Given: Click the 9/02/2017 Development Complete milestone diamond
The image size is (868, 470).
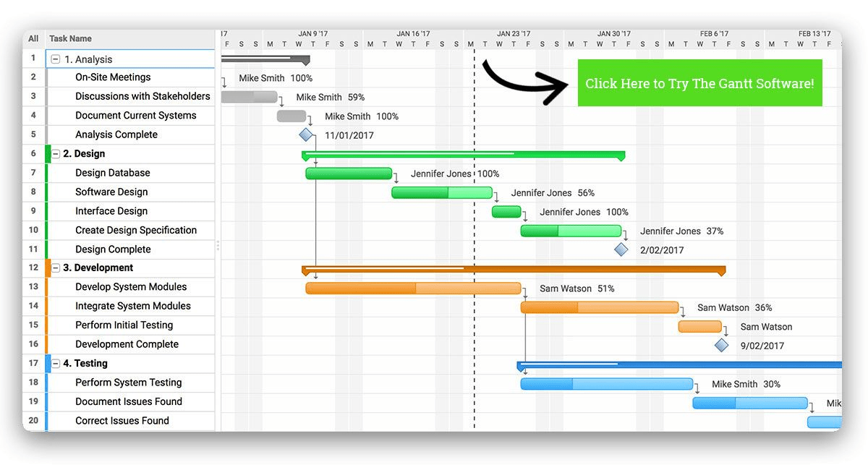Looking at the screenshot, I should [x=721, y=345].
